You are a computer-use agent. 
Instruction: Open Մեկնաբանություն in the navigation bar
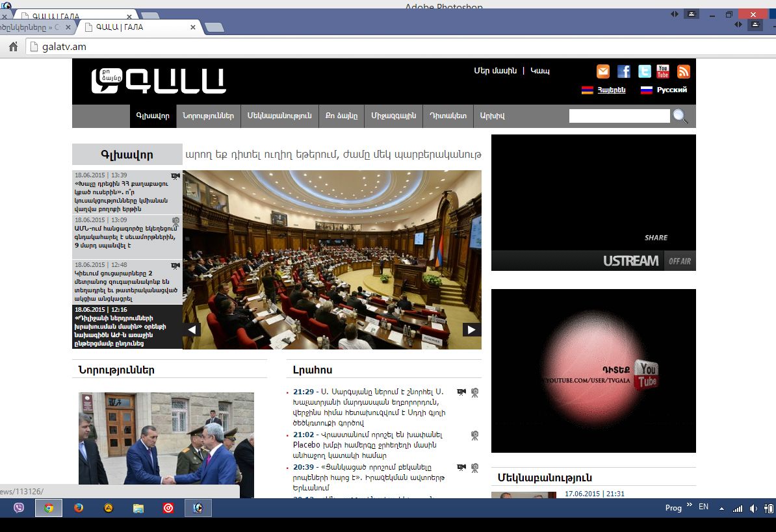(x=279, y=116)
